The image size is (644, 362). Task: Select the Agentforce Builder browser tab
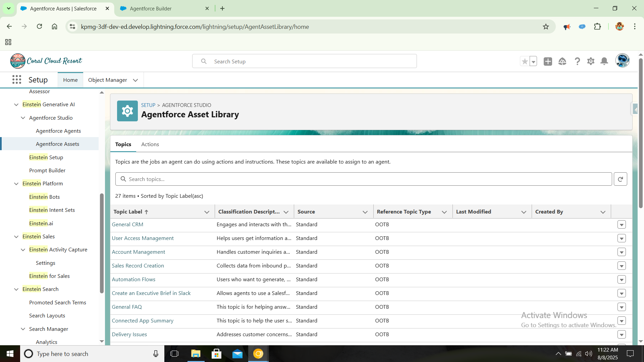tap(151, 9)
